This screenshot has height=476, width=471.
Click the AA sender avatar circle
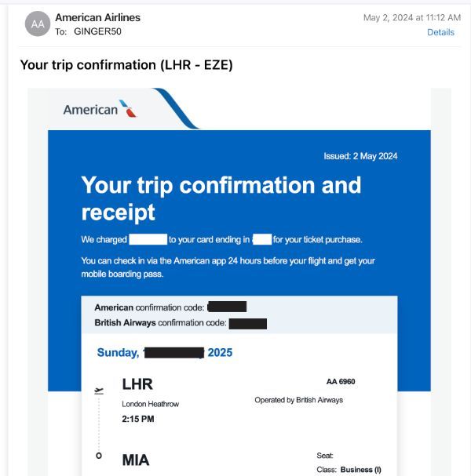38,24
